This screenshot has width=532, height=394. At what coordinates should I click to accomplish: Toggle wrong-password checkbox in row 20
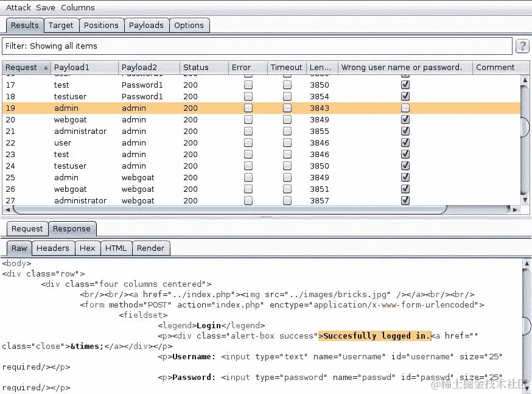coord(405,119)
